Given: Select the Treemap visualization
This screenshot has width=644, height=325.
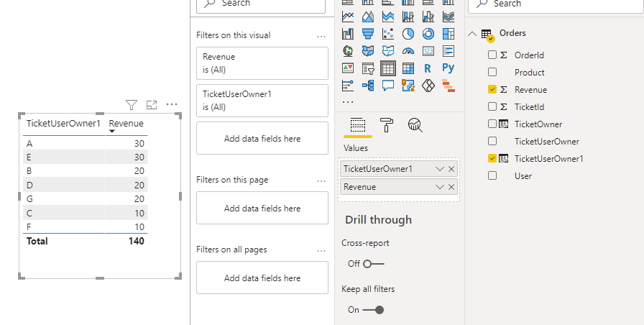Looking at the screenshot, I should pos(448,34).
